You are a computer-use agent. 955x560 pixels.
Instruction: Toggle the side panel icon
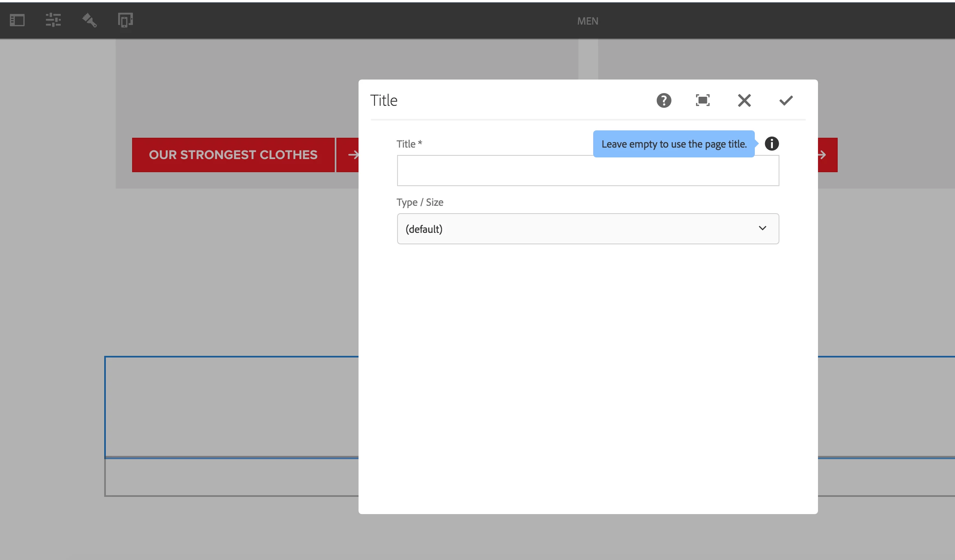click(17, 20)
